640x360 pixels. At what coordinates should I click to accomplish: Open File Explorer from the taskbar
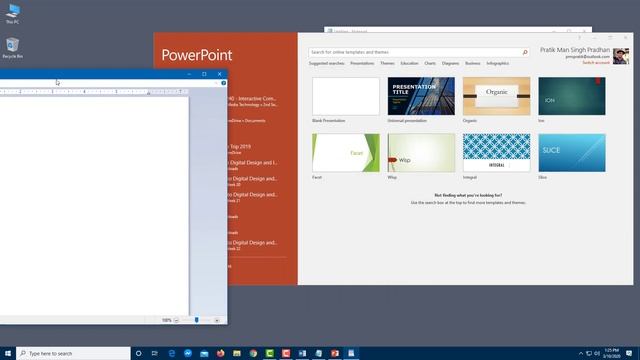(x=237, y=353)
